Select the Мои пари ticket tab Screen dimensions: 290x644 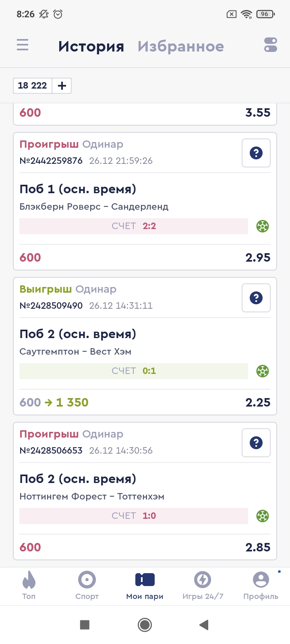145,586
